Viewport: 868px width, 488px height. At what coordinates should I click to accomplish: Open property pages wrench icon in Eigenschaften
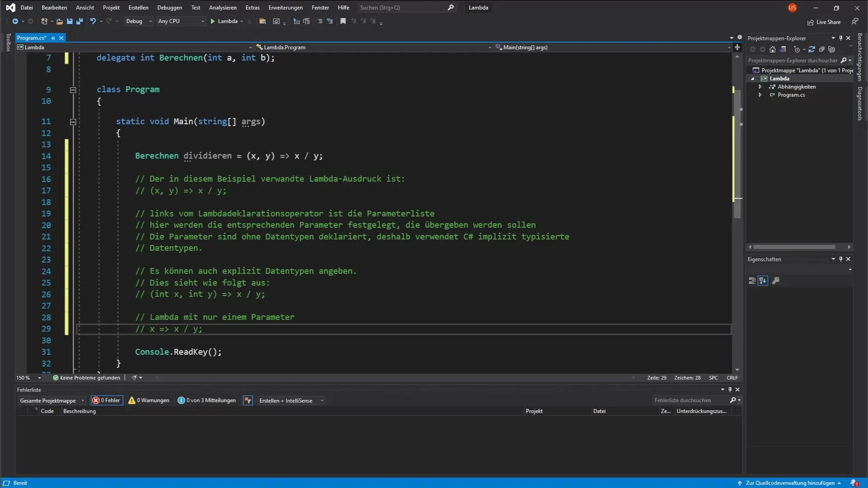tap(776, 281)
